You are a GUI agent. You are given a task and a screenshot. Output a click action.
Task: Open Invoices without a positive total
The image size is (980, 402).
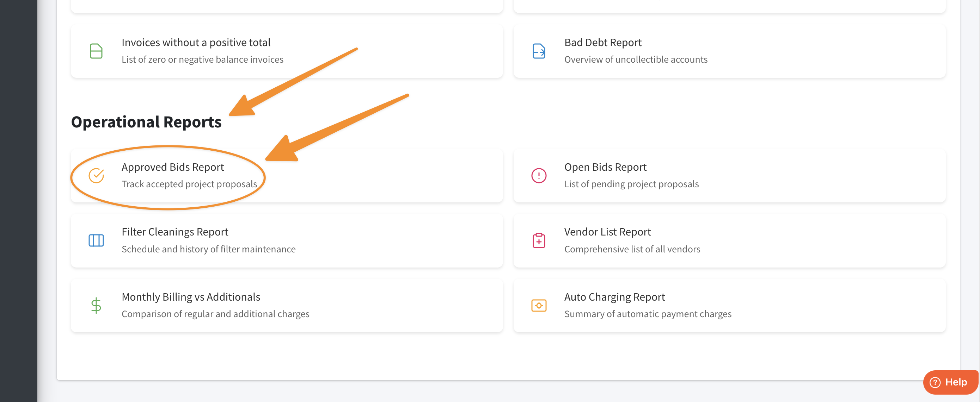196,43
